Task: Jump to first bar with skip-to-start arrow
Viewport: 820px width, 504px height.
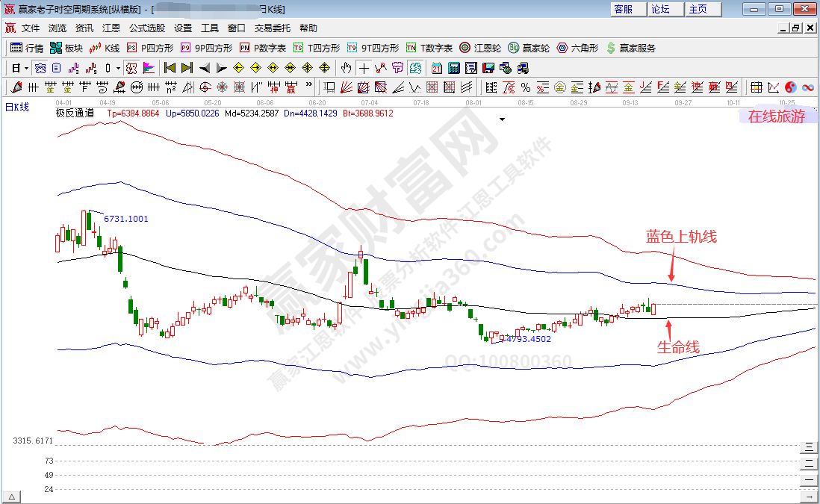Action: click(170, 68)
